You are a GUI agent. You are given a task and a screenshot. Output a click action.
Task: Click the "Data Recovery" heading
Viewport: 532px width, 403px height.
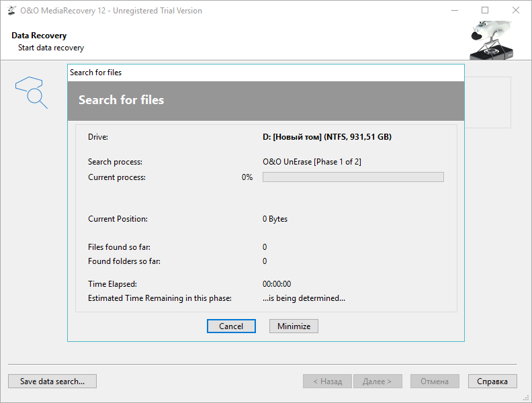click(x=39, y=36)
